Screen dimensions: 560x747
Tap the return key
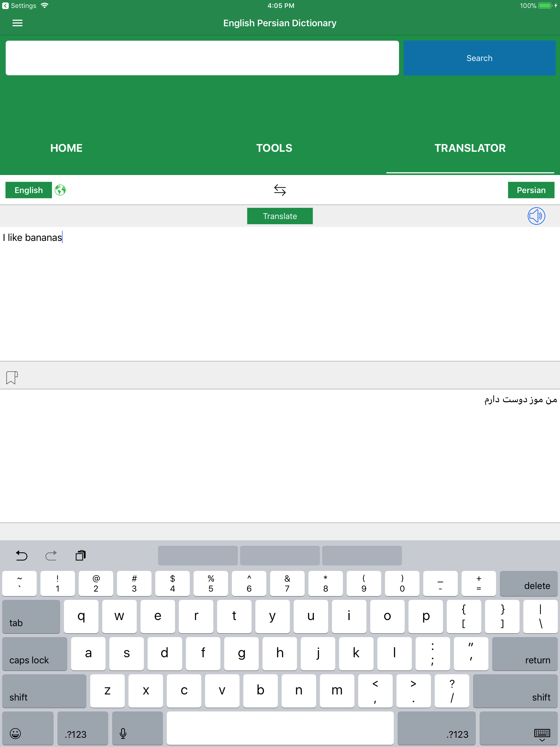(525, 654)
